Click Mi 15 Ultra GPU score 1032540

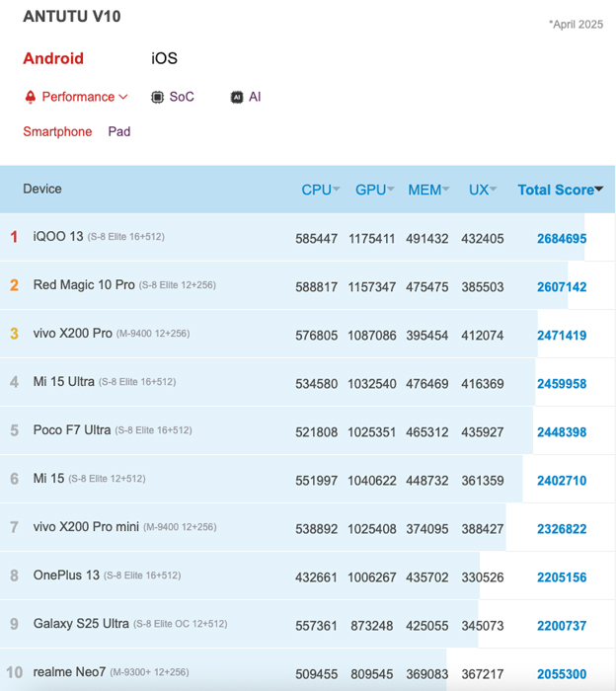click(372, 384)
